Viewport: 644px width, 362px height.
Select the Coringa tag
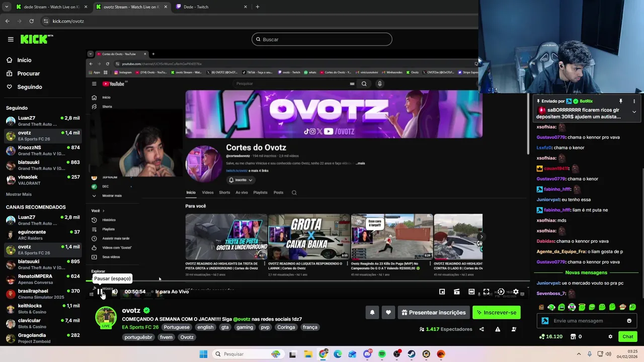(286, 327)
